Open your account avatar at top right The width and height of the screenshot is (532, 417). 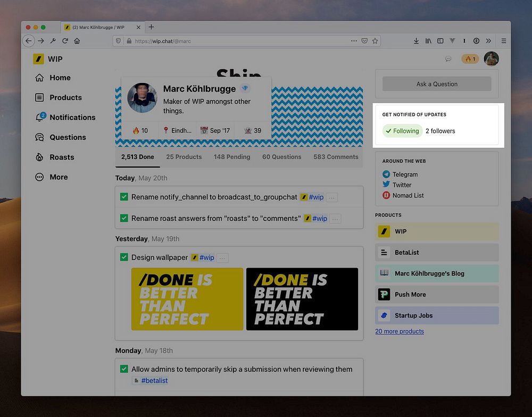tap(491, 59)
